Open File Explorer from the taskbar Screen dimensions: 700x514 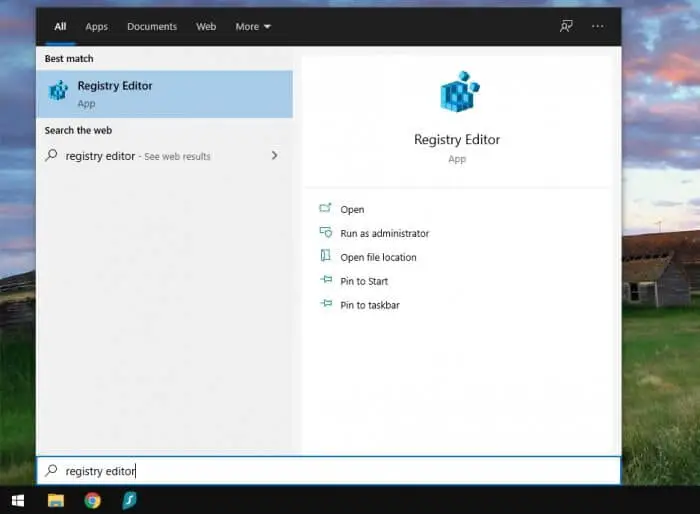click(56, 501)
